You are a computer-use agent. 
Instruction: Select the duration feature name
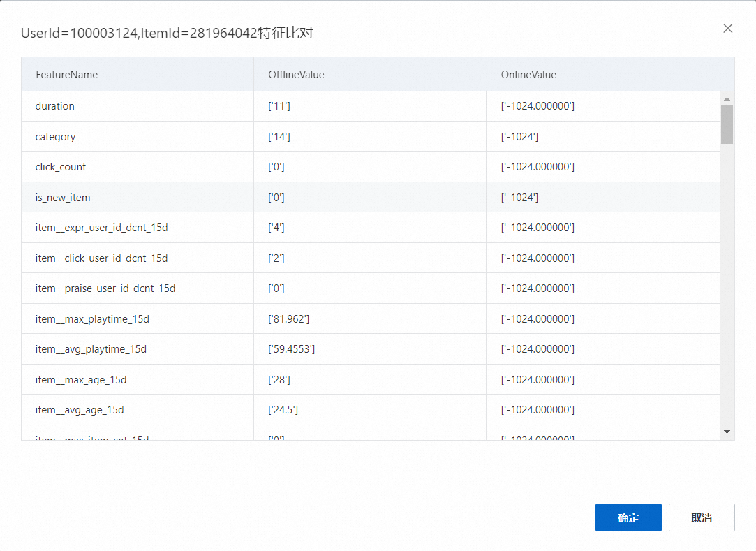(x=55, y=106)
